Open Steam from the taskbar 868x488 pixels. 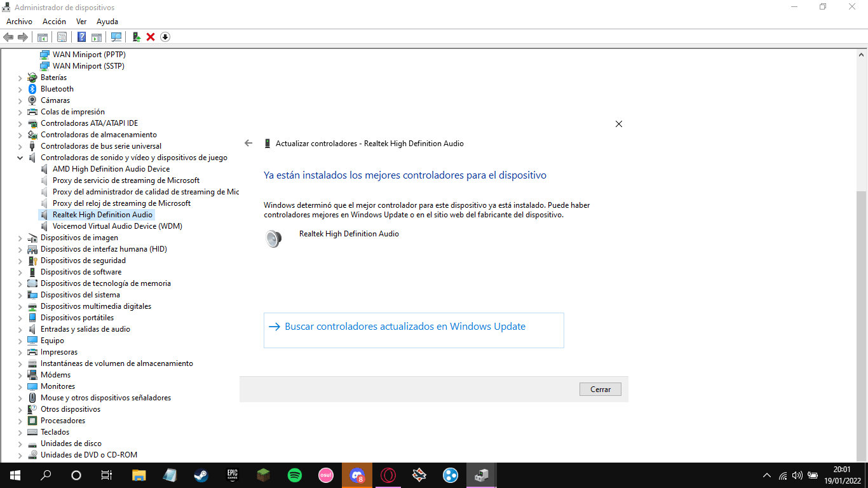coord(200,475)
